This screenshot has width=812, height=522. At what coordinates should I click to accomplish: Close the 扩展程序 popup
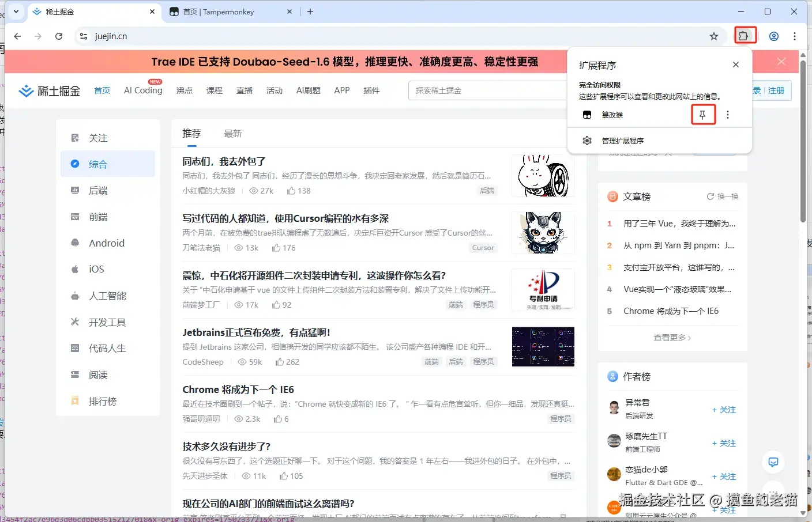[x=736, y=65]
